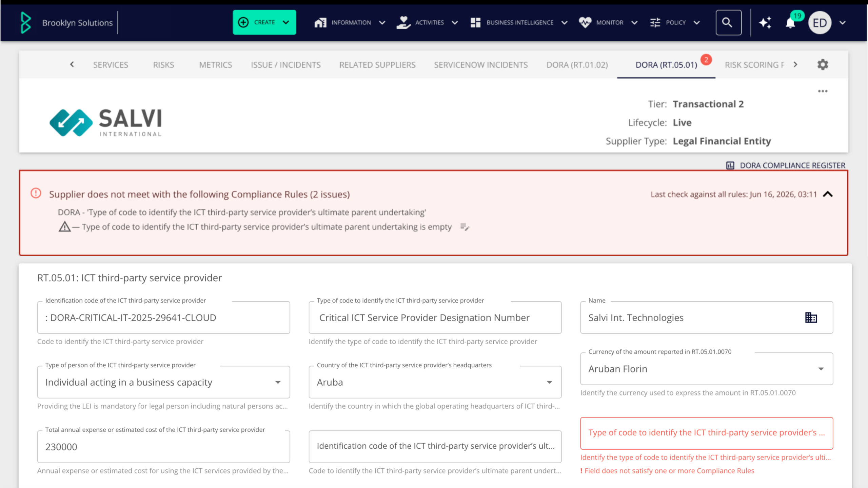The width and height of the screenshot is (868, 488).
Task: Click the Business Intelligence grid icon
Action: click(475, 22)
